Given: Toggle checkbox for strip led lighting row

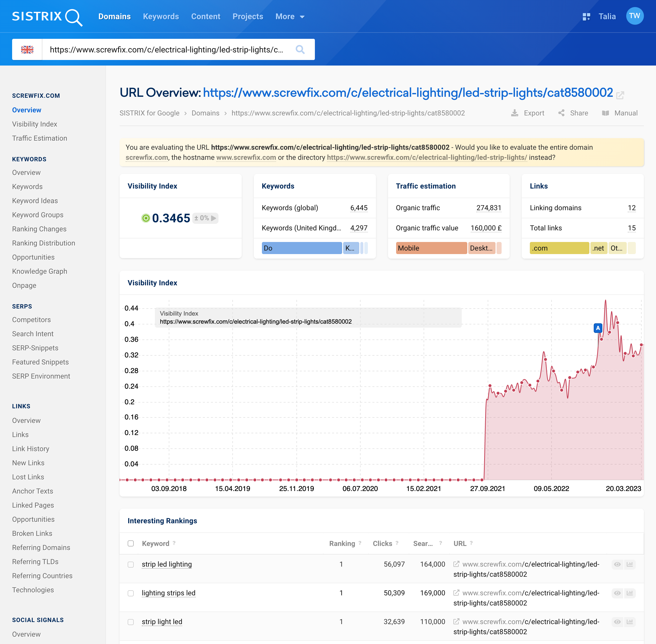Looking at the screenshot, I should pyautogui.click(x=131, y=564).
